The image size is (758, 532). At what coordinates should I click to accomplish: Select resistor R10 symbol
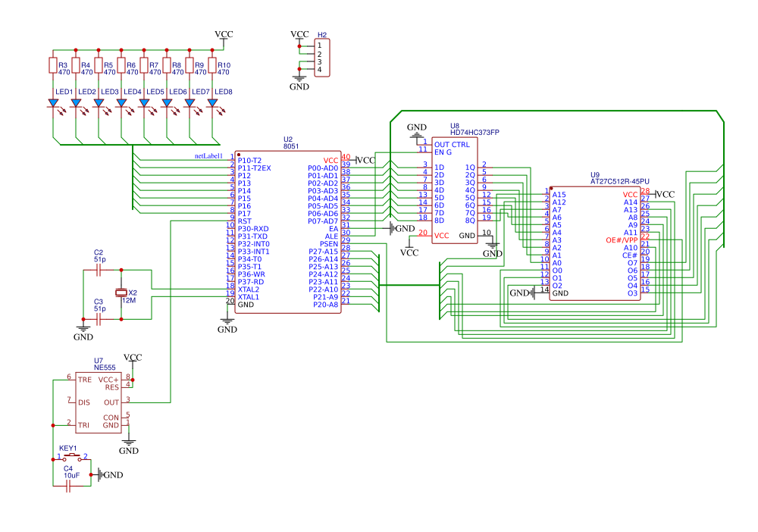(x=212, y=65)
